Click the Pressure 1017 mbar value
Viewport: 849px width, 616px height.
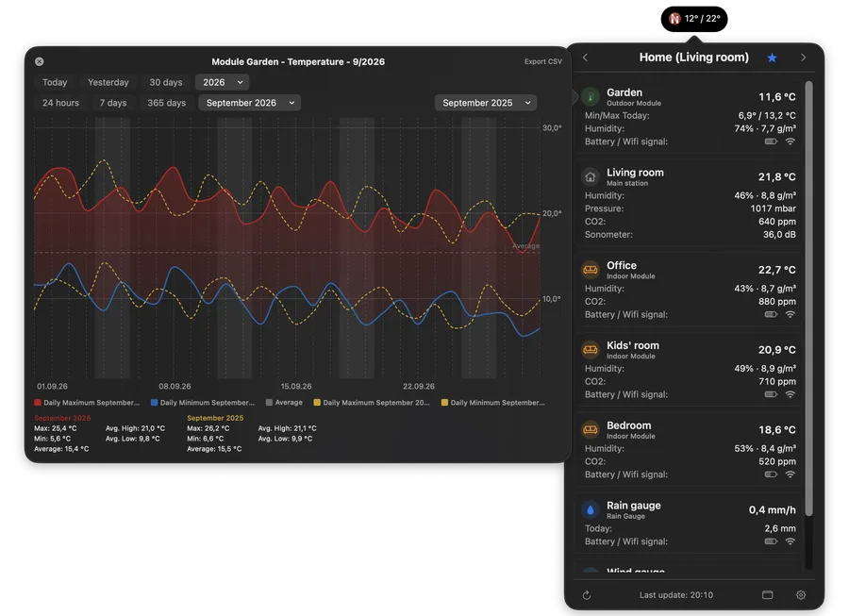tap(774, 208)
